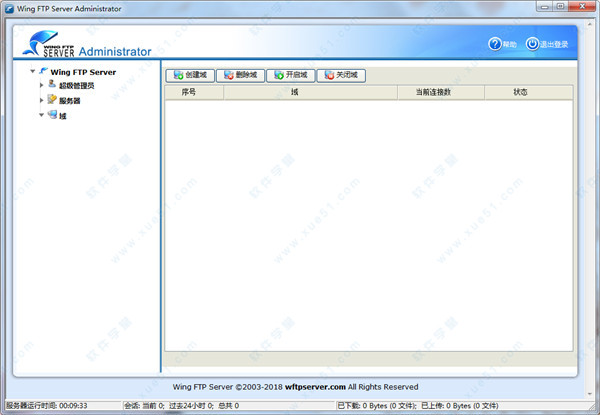Click the 删除域 (delete domain) button
This screenshot has height=415, width=600.
pyautogui.click(x=240, y=75)
